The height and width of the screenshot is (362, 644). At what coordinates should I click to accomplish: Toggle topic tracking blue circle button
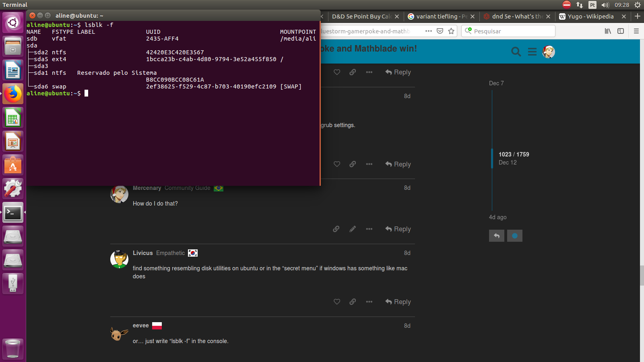(x=515, y=236)
